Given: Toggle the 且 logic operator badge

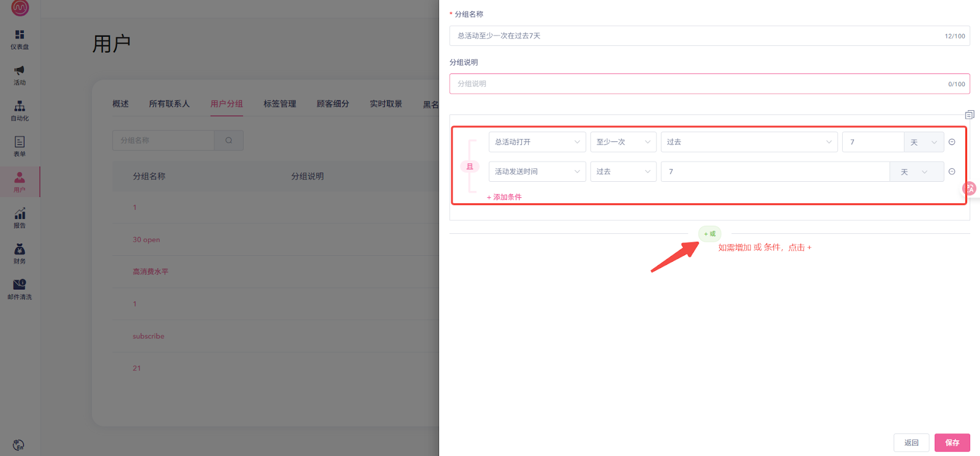Looking at the screenshot, I should 470,166.
